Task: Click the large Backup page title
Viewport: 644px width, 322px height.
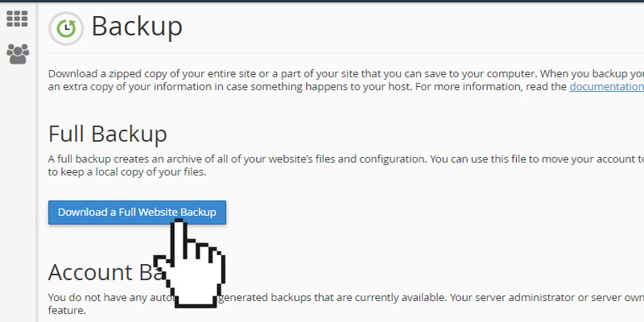Action: pyautogui.click(x=137, y=27)
